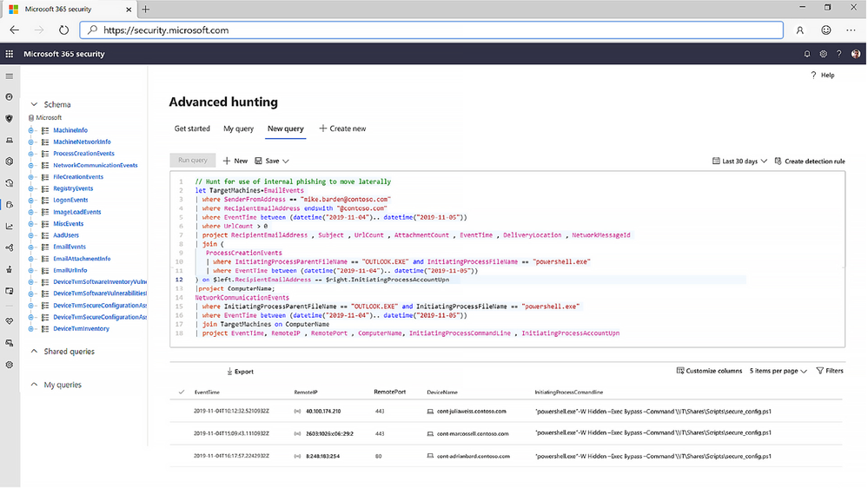This screenshot has width=868, height=488.
Task: Select the NetworkCommunicationEvents schema table
Action: [x=96, y=165]
